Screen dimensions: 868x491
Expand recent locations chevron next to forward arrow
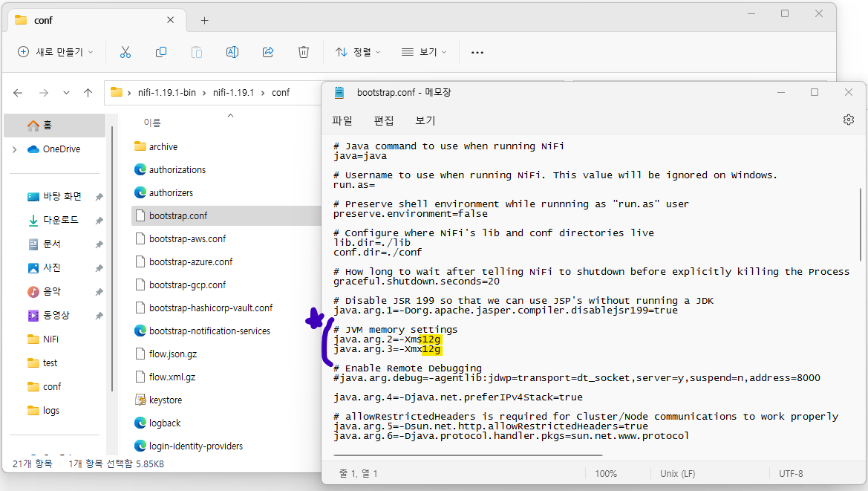[x=66, y=92]
